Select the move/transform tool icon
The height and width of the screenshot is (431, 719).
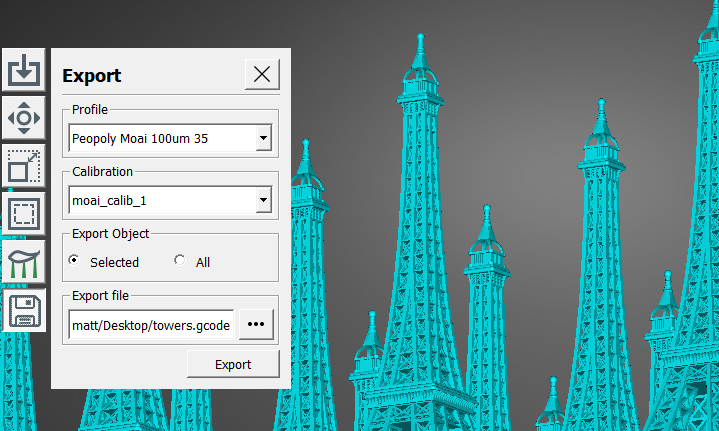coord(23,118)
